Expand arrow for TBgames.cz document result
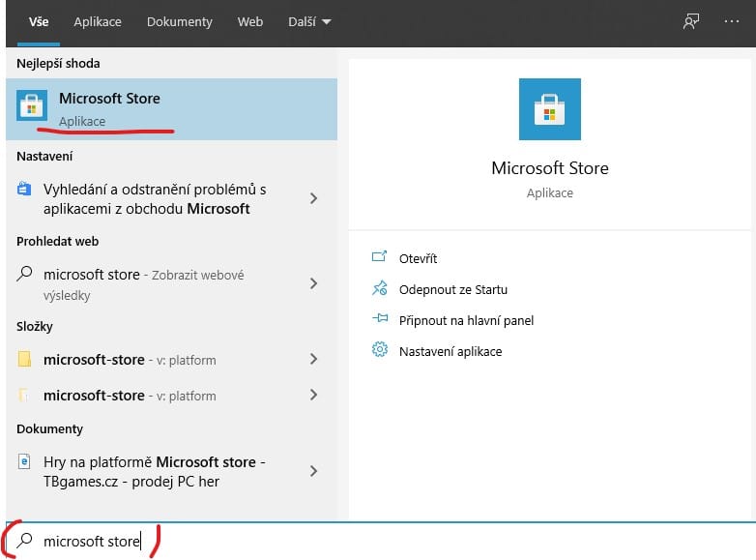Viewport: 756px width, 560px height. click(313, 471)
